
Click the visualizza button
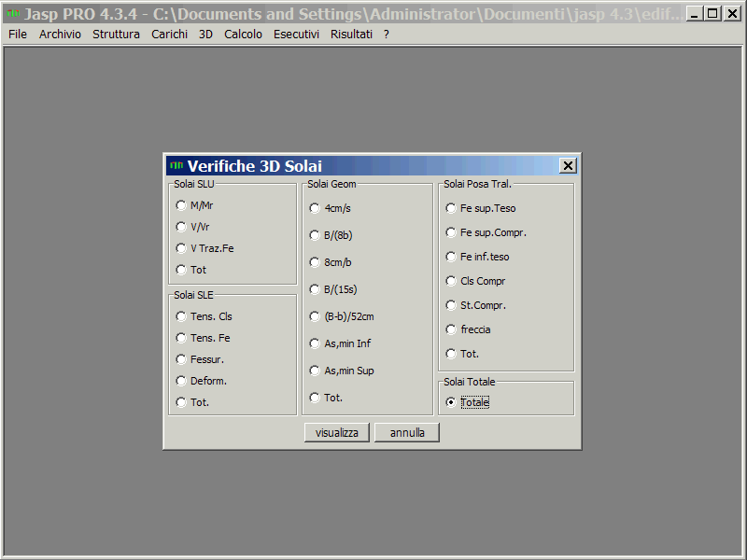[x=336, y=433]
